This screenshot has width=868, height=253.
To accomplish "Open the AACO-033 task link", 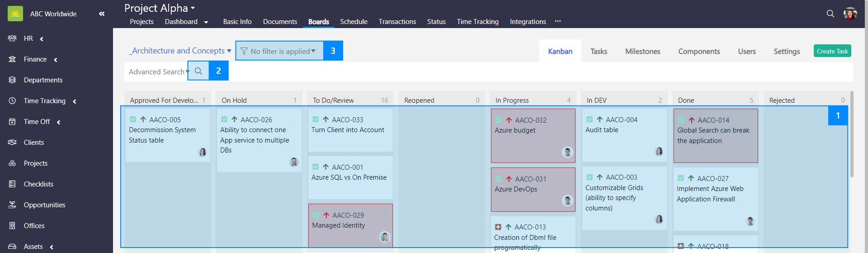I will 347,120.
